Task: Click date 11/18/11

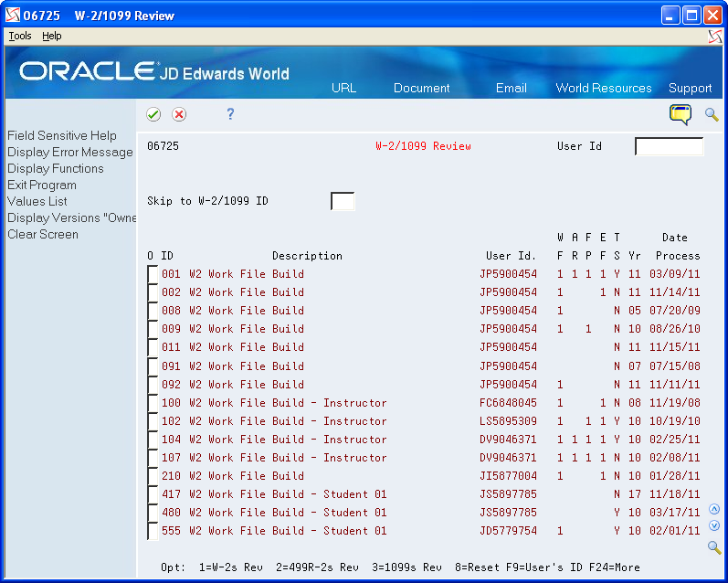Action: pos(675,494)
